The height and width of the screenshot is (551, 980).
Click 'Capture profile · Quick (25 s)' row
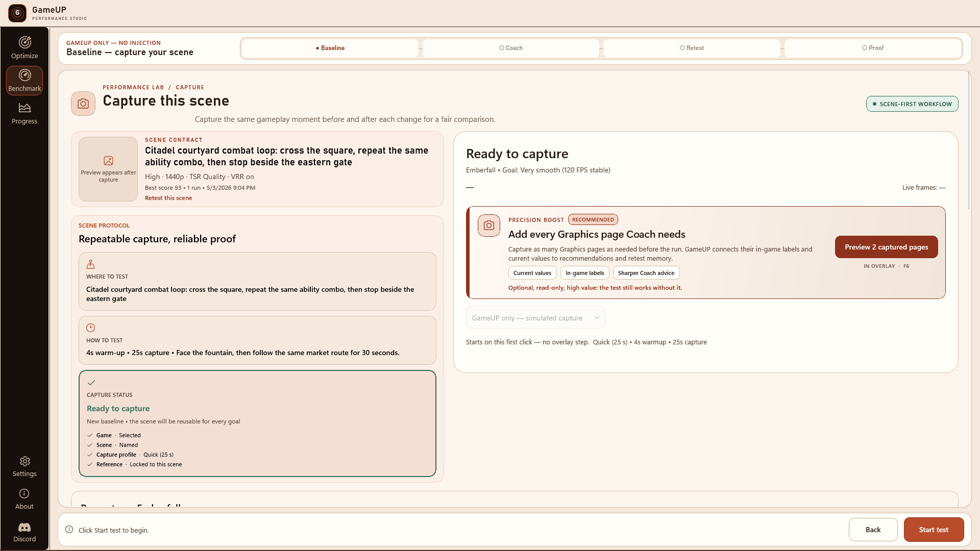tap(130, 455)
